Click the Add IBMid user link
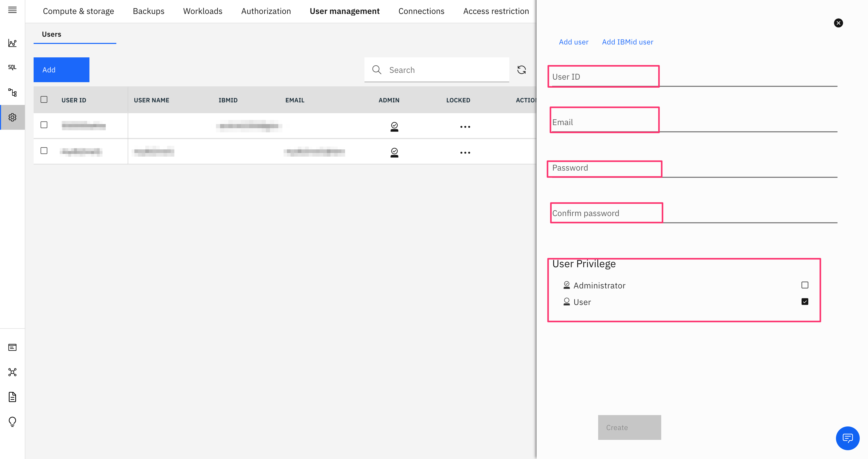This screenshot has height=459, width=868. [x=627, y=42]
